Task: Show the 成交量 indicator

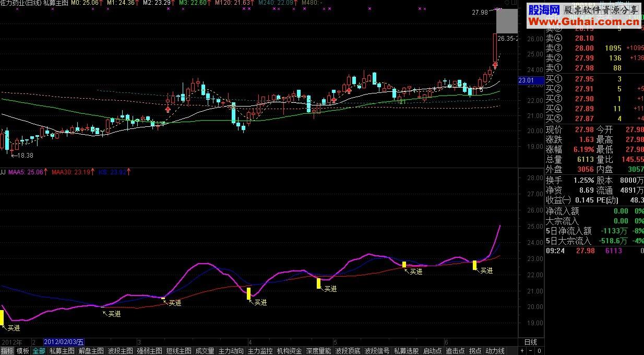Action: [205, 351]
